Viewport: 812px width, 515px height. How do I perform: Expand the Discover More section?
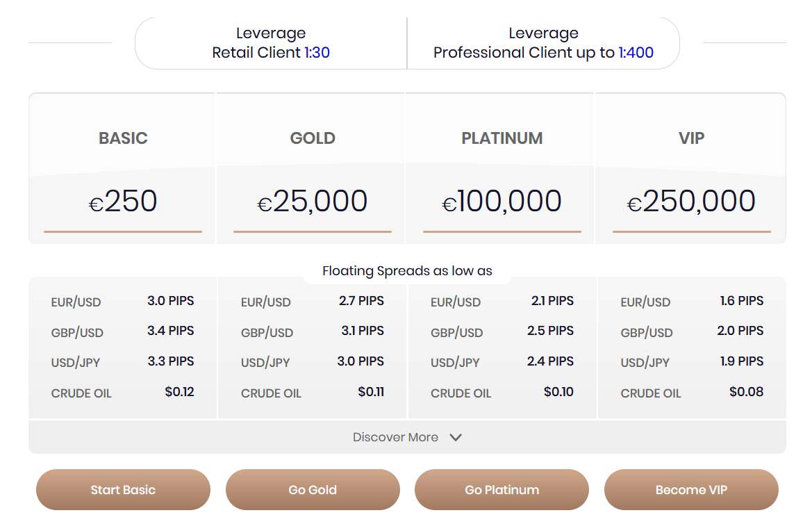click(x=395, y=437)
